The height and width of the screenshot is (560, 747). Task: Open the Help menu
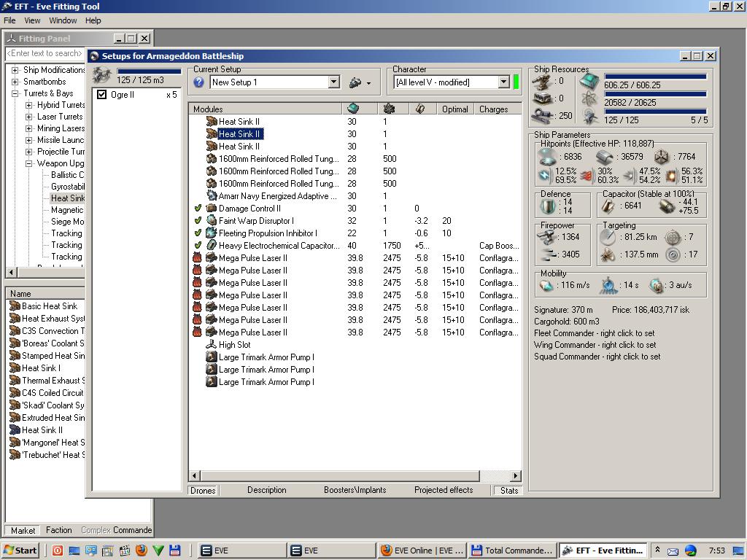(x=93, y=20)
